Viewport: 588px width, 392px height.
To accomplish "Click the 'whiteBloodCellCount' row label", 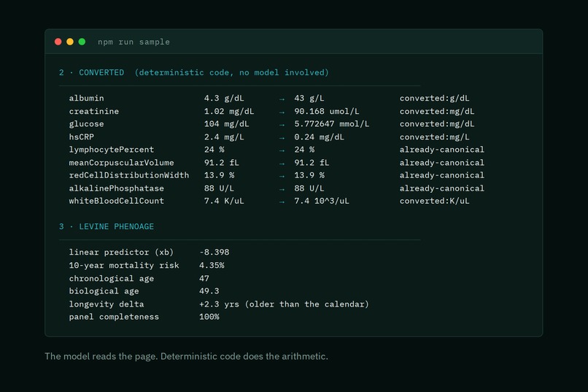I will [116, 201].
